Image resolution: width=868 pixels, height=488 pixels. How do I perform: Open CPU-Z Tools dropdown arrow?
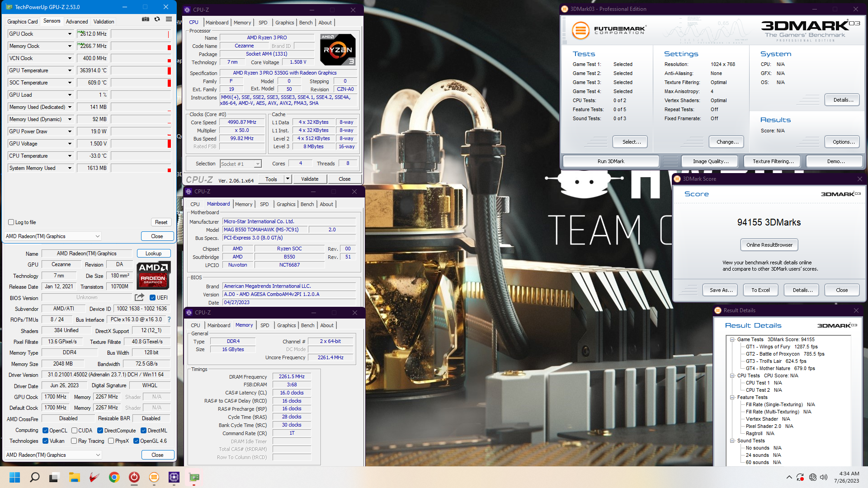288,179
